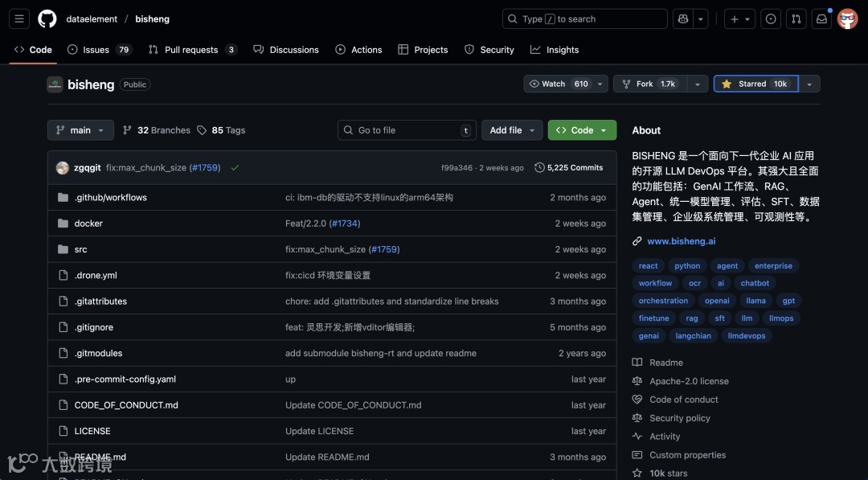Click the zgqgit author avatar

click(x=63, y=168)
